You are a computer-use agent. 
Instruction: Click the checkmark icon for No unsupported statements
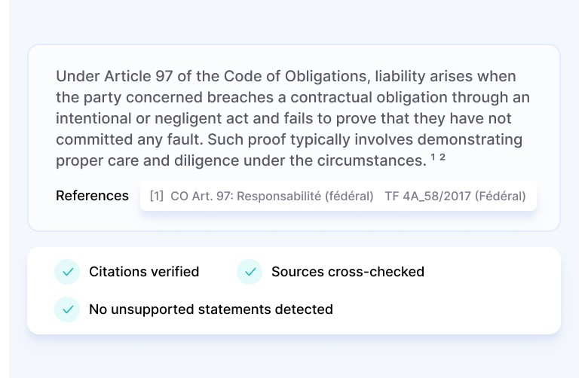(67, 309)
